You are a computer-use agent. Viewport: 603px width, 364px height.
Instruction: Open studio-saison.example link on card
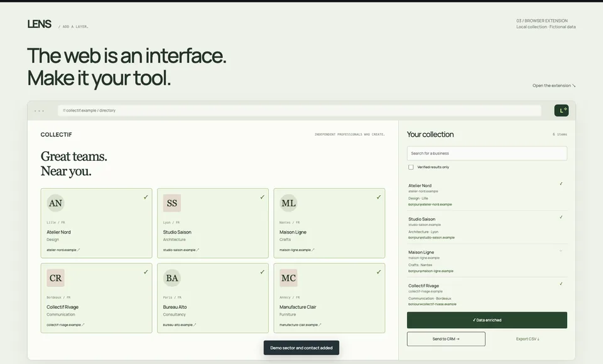[x=181, y=250]
